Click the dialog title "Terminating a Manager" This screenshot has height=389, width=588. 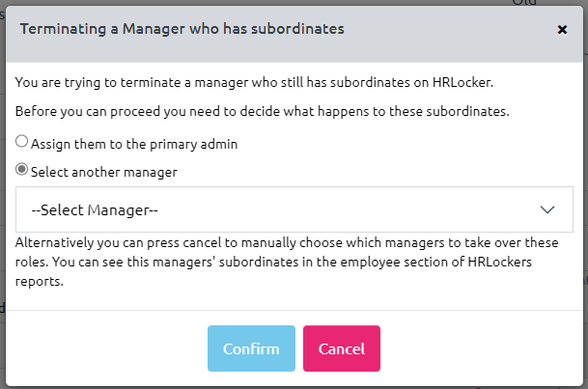pos(182,29)
